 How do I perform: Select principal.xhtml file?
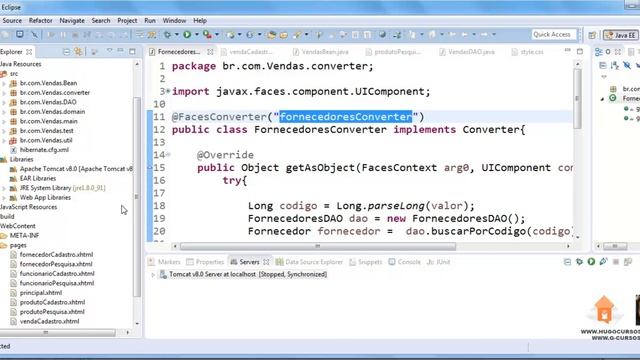pyautogui.click(x=41, y=293)
